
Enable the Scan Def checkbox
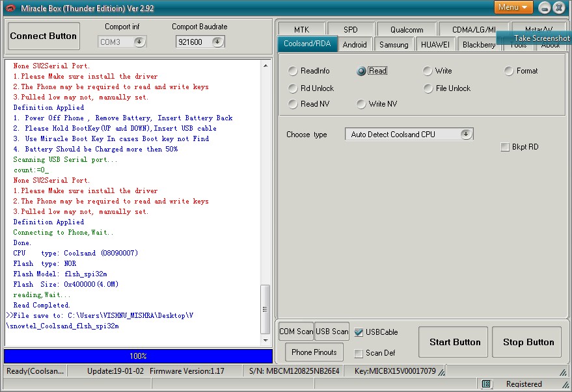(x=359, y=353)
